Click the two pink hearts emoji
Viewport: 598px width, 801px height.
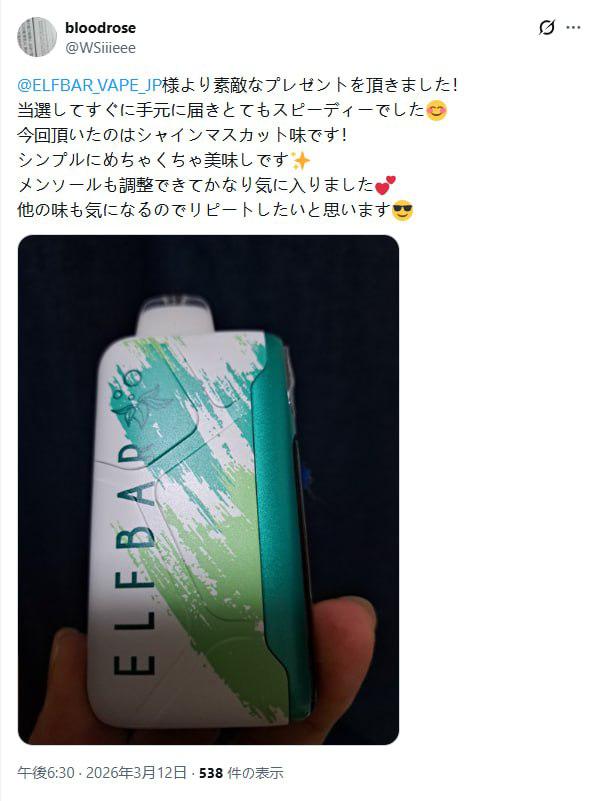pyautogui.click(x=386, y=185)
